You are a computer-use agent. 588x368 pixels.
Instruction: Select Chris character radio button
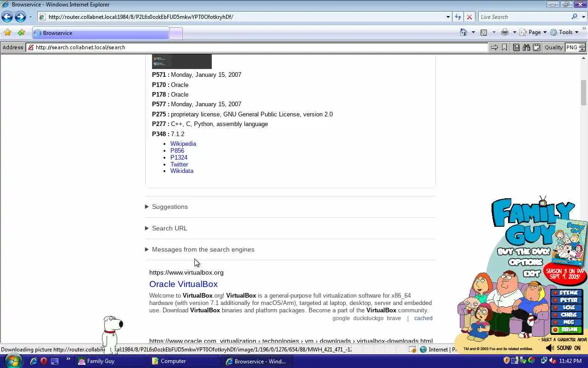[555, 315]
